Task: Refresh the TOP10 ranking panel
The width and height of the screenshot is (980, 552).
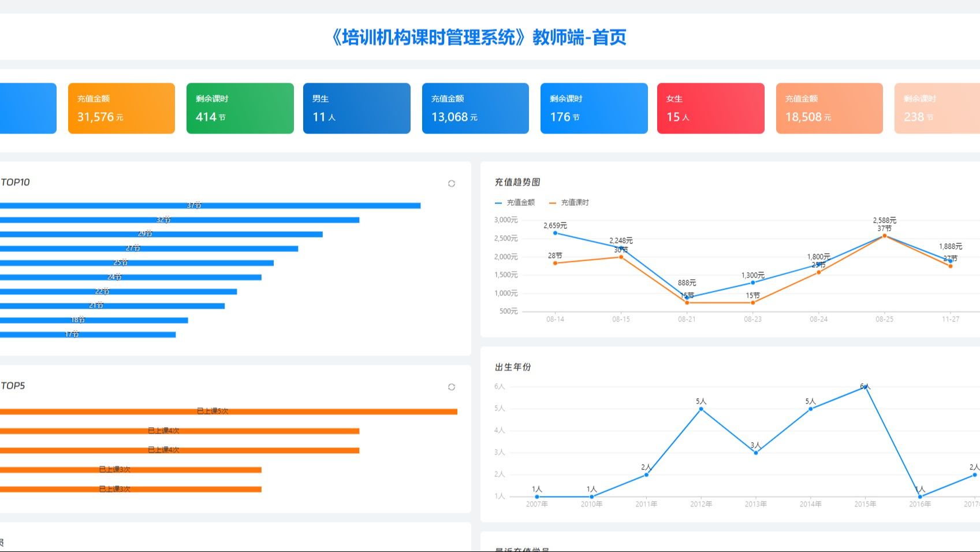Action: 452,183
